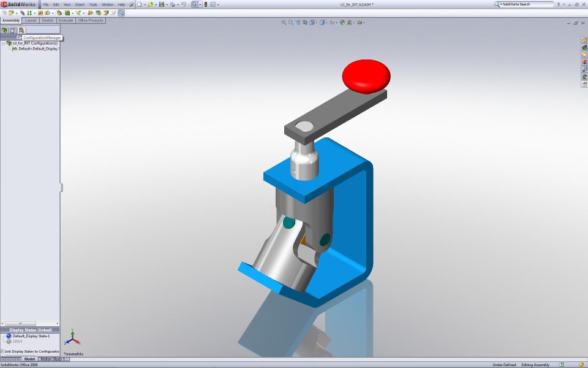Open the dropdown arrow next to Save
588x368 pixels.
tap(167, 4)
